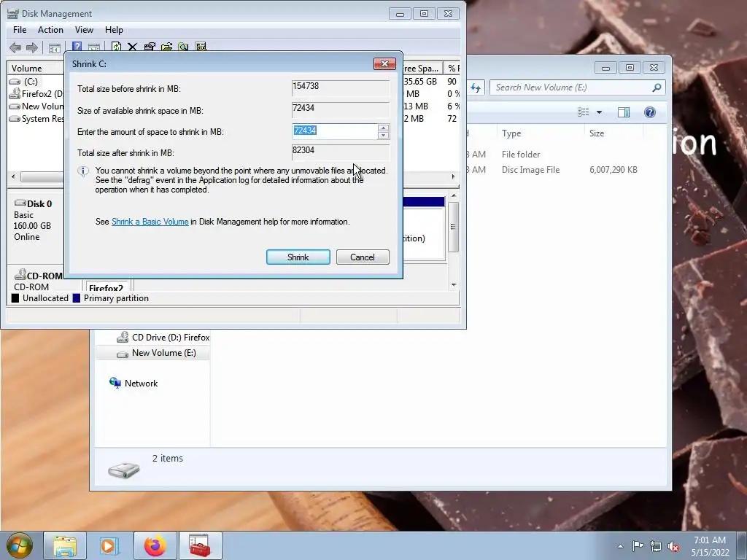Screen dimensions: 747x560
Task: Click the down arrow of disk view scrollbar
Action: [454, 285]
